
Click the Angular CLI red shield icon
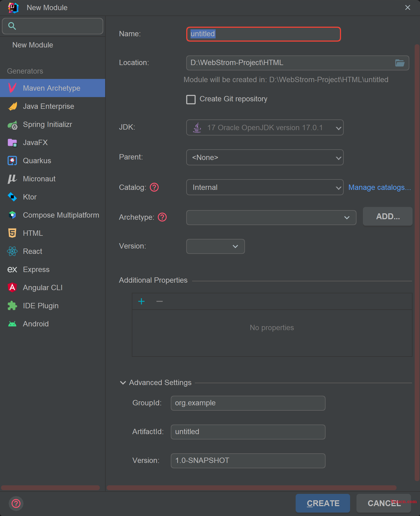click(x=12, y=287)
